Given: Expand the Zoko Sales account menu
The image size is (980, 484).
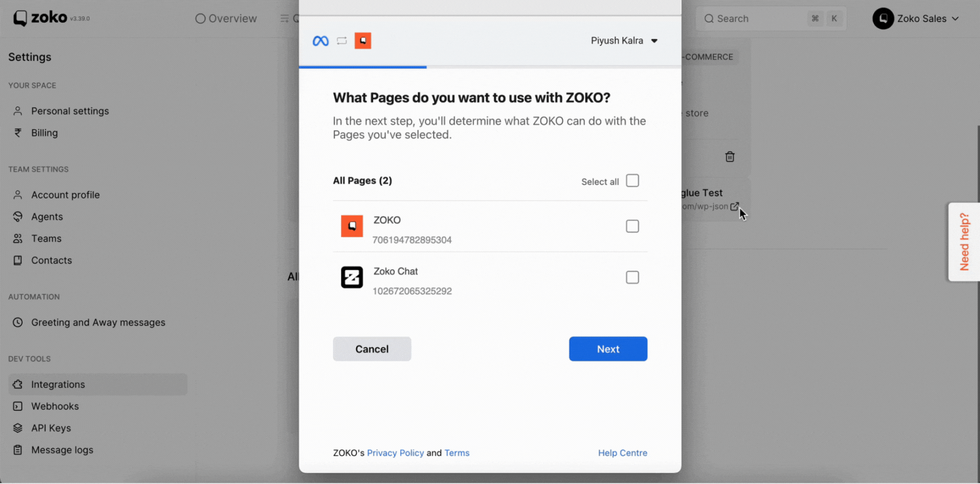Looking at the screenshot, I should point(916,19).
